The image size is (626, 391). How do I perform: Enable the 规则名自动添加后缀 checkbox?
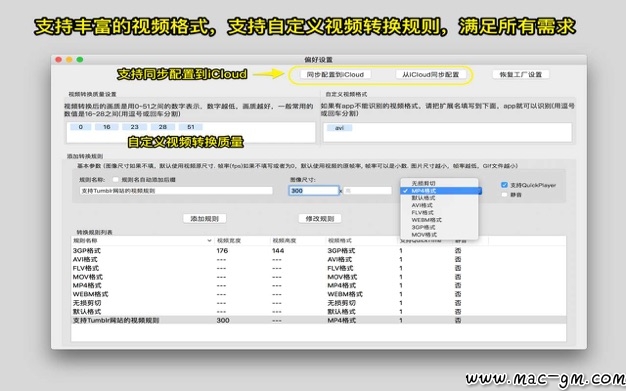click(x=116, y=180)
